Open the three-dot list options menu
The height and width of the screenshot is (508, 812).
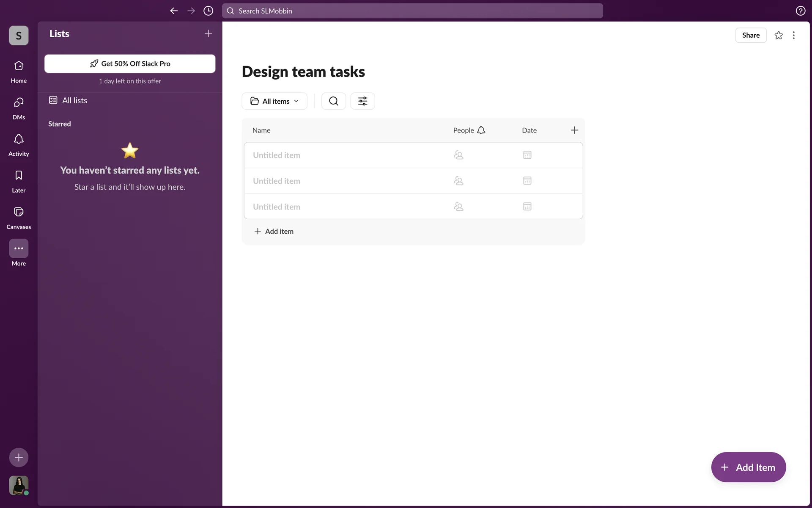tap(794, 36)
